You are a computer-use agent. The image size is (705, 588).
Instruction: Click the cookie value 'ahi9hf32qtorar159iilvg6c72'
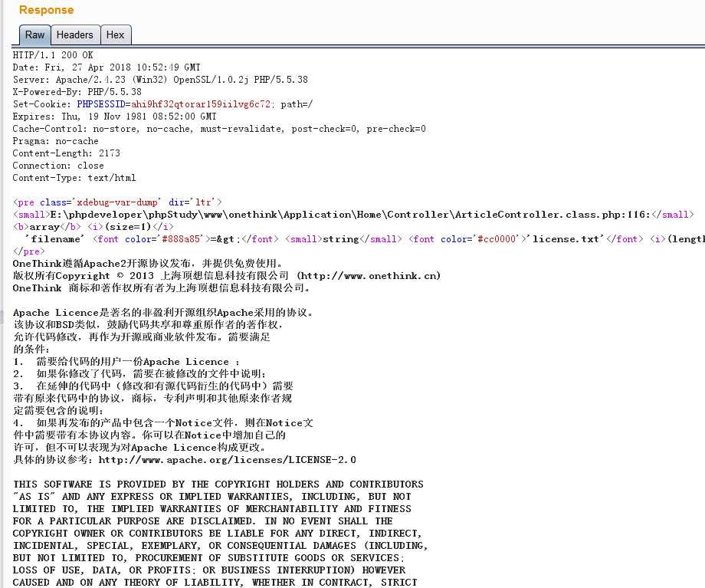point(201,104)
